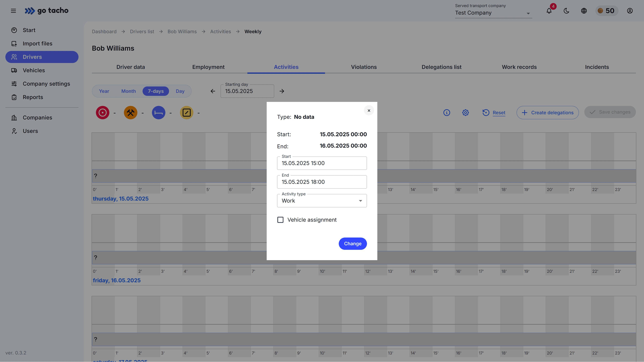Click the Reset link

click(x=499, y=113)
